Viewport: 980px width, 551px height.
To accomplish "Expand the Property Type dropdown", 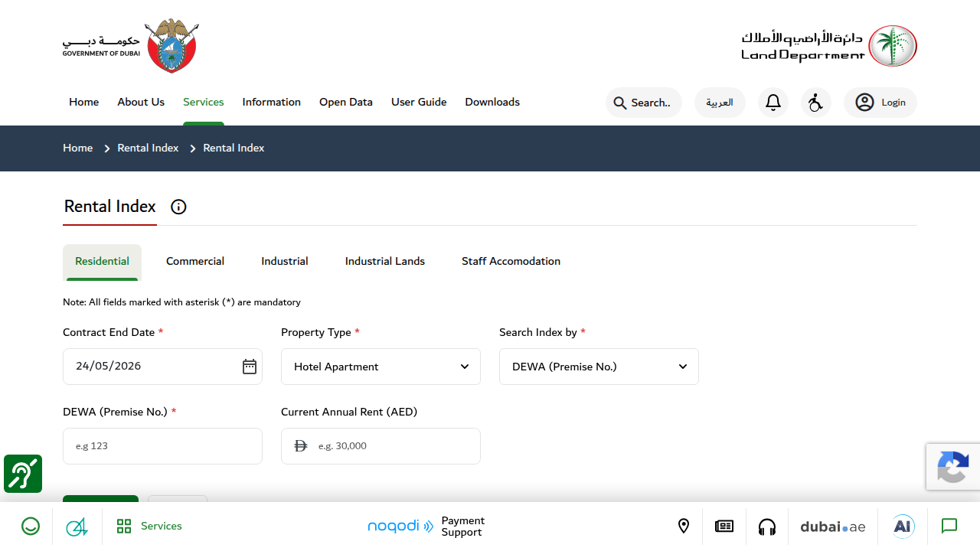I will click(381, 367).
